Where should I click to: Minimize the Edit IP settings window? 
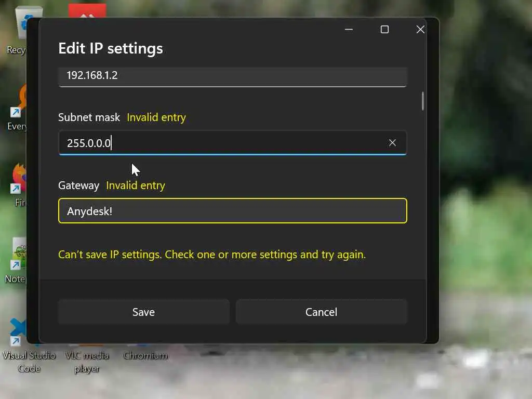pyautogui.click(x=349, y=30)
